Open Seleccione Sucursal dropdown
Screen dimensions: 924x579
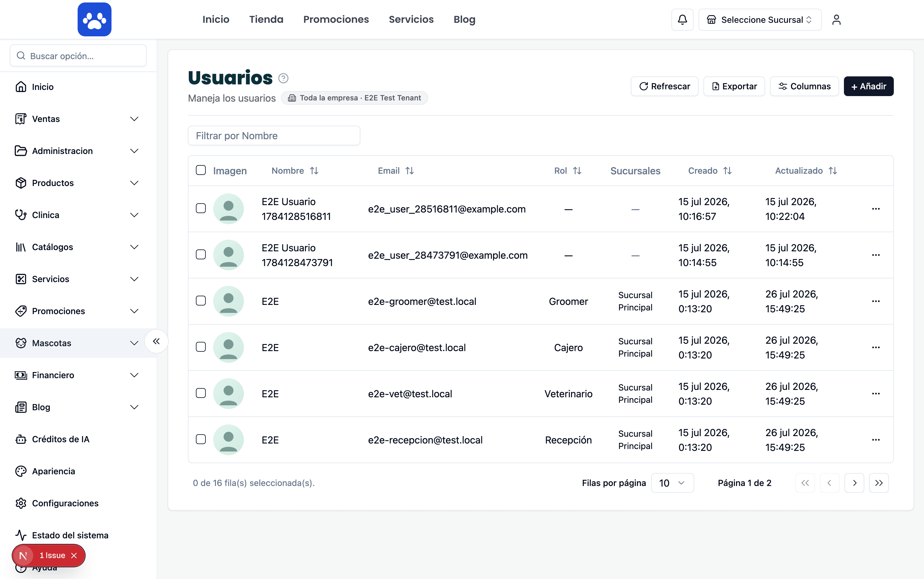pos(760,19)
